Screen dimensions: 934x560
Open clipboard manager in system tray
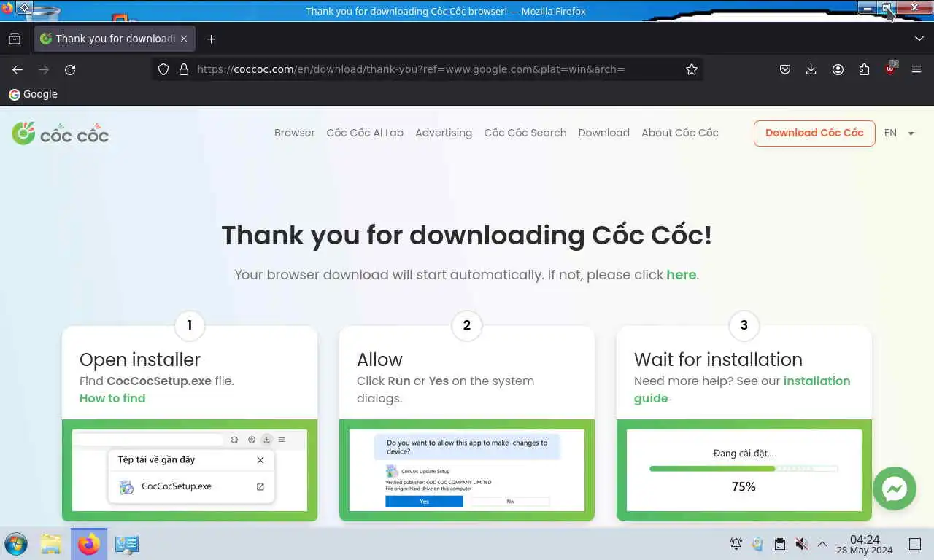[779, 544]
